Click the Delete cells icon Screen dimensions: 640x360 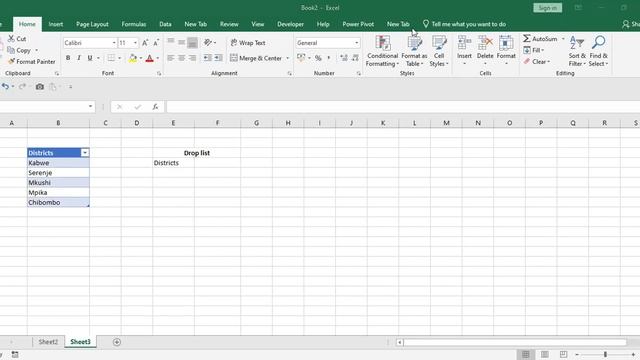click(x=485, y=42)
